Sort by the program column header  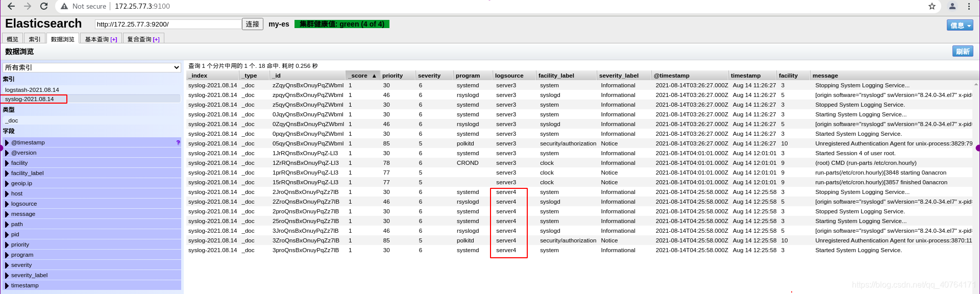pyautogui.click(x=473, y=76)
